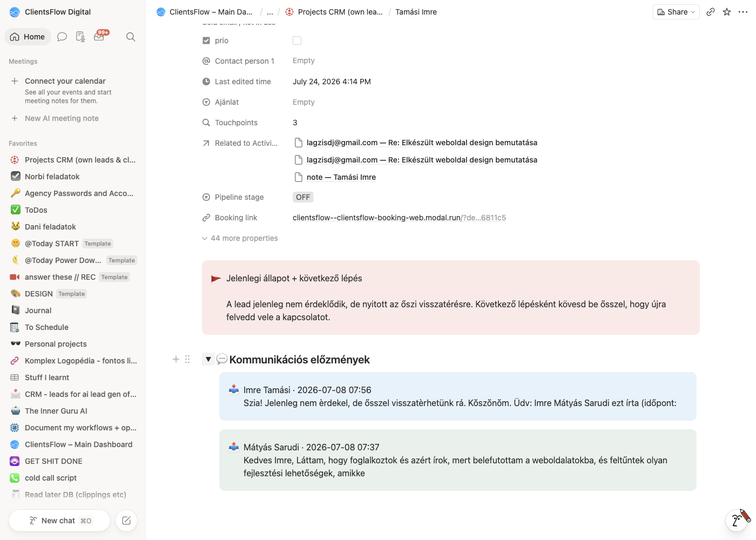Image resolution: width=756 pixels, height=540 pixels.
Task: Click the sidebar search magnifier icon
Action: tap(131, 37)
